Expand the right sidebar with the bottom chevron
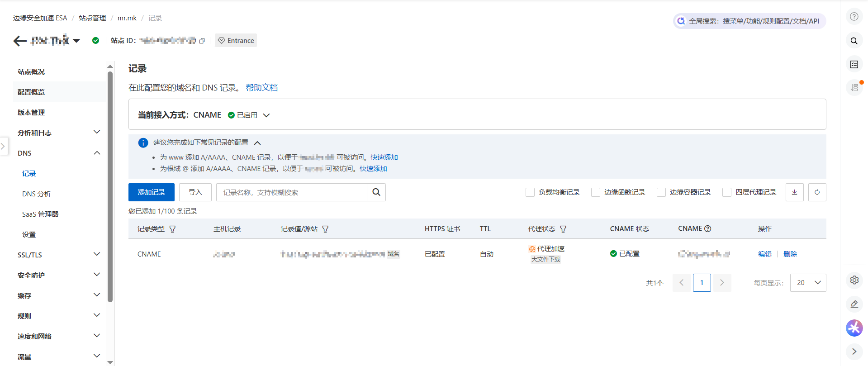Viewport: 868px width, 366px height. tap(854, 352)
